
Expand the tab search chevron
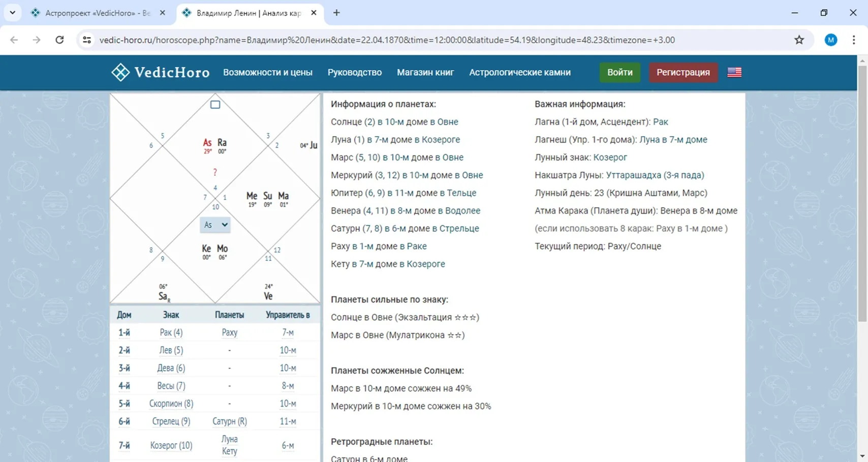[x=12, y=13]
